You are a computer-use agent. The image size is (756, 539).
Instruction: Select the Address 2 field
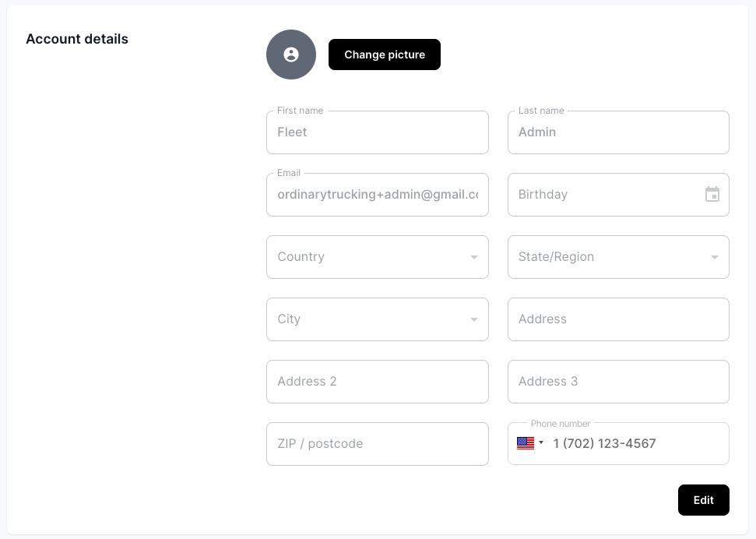pyautogui.click(x=378, y=382)
